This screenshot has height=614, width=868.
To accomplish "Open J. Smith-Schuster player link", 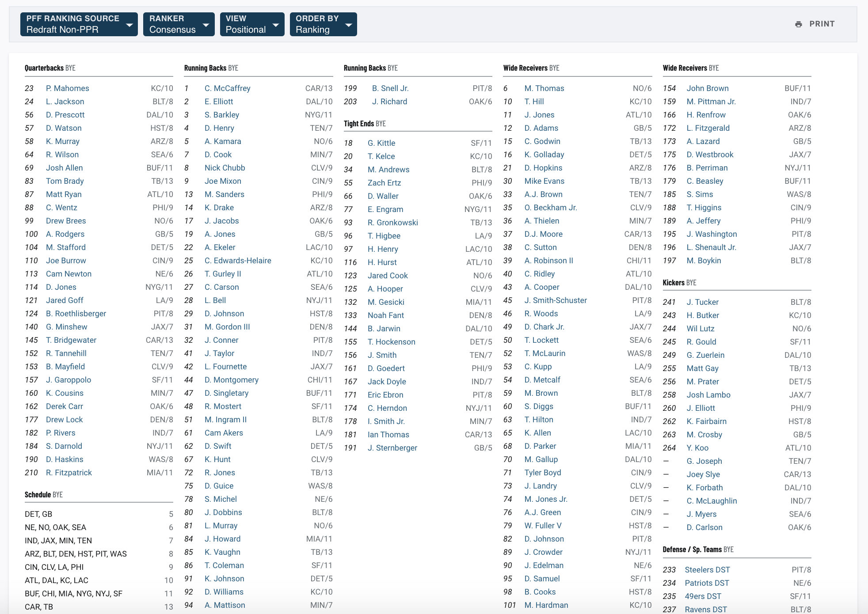I will click(556, 300).
